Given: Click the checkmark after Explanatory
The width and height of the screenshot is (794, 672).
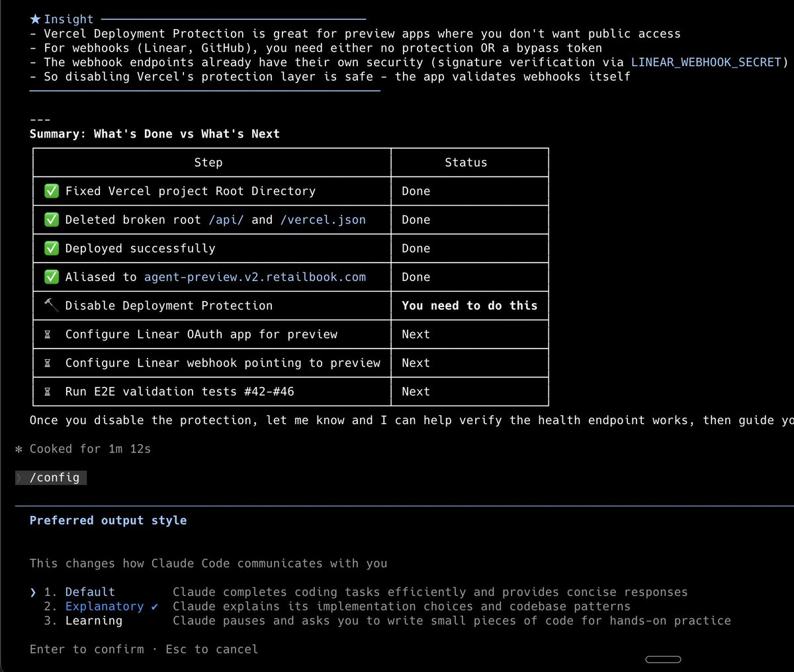Looking at the screenshot, I should click(155, 607).
